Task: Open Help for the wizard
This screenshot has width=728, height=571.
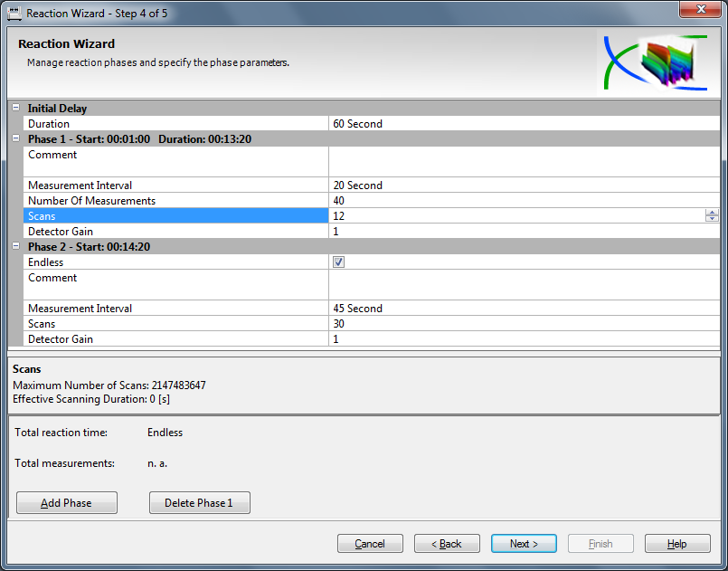Action: (677, 544)
